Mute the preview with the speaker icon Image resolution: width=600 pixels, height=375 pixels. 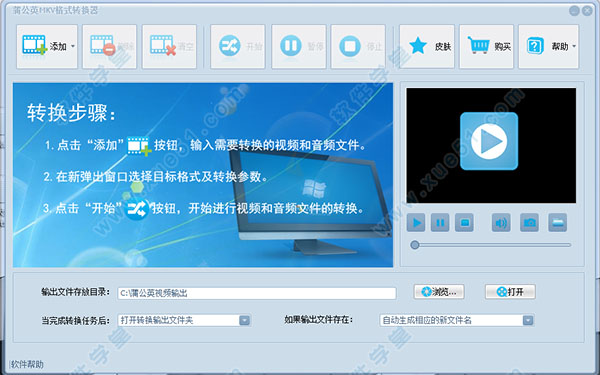pos(501,223)
